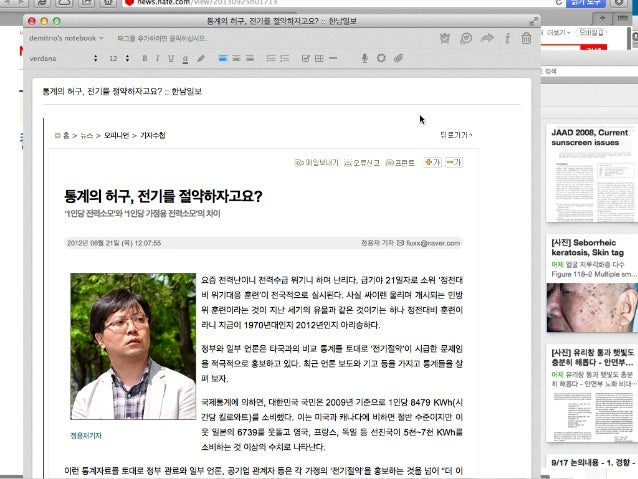Decrease article font size with -가 button
The width and height of the screenshot is (638, 479).
coord(454,162)
